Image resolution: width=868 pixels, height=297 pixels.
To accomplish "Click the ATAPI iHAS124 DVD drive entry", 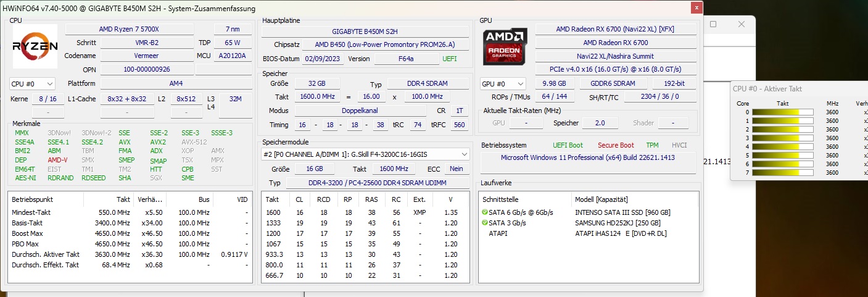I will click(621, 233).
